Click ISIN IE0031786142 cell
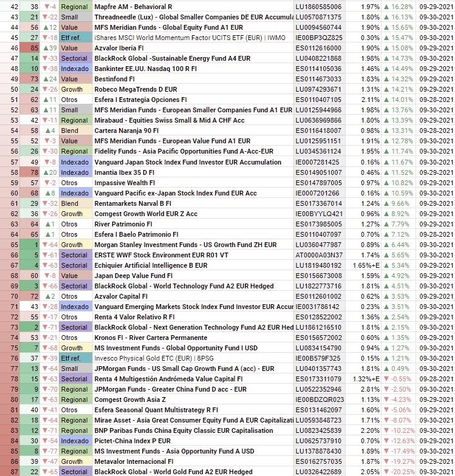Image resolution: width=455 pixels, height=476 pixels. [x=320, y=307]
